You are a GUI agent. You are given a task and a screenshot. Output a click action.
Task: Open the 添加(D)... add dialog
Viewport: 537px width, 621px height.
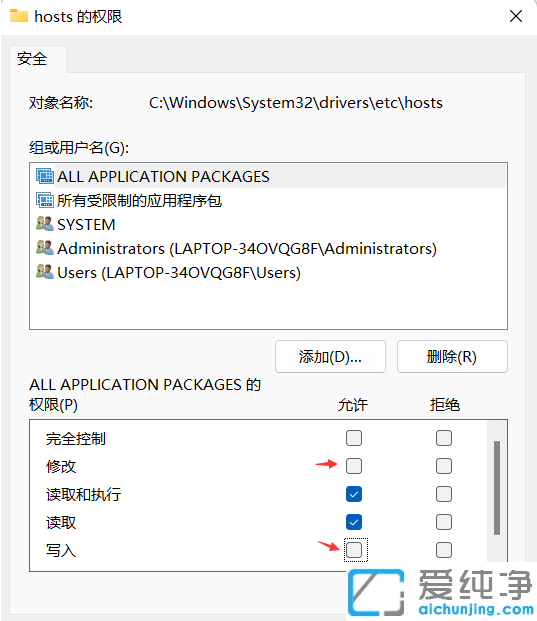(x=330, y=357)
